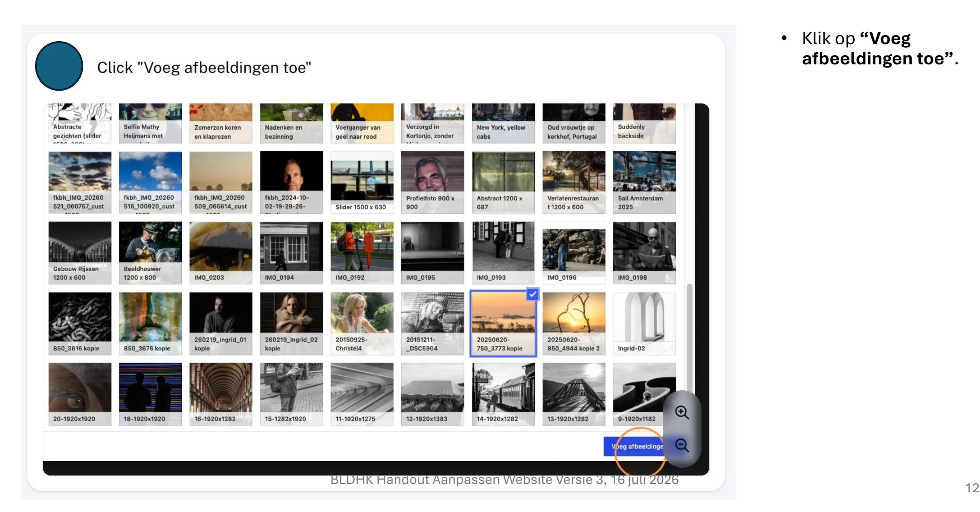This screenshot has height=512, width=980.
Task: Select the Gebouw Rijssen 1200 x 600 thumbnail
Action: coord(80,253)
